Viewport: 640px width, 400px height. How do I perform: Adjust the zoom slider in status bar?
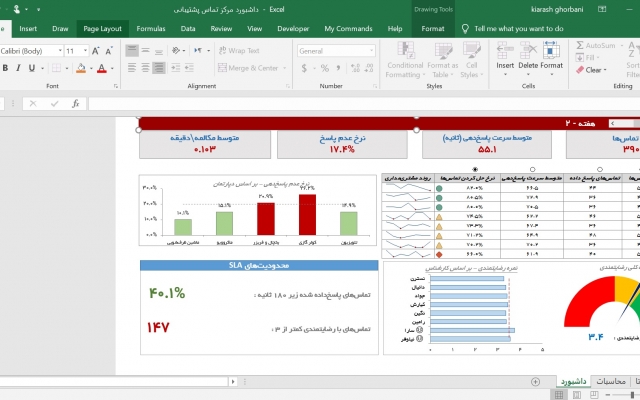click(632, 395)
